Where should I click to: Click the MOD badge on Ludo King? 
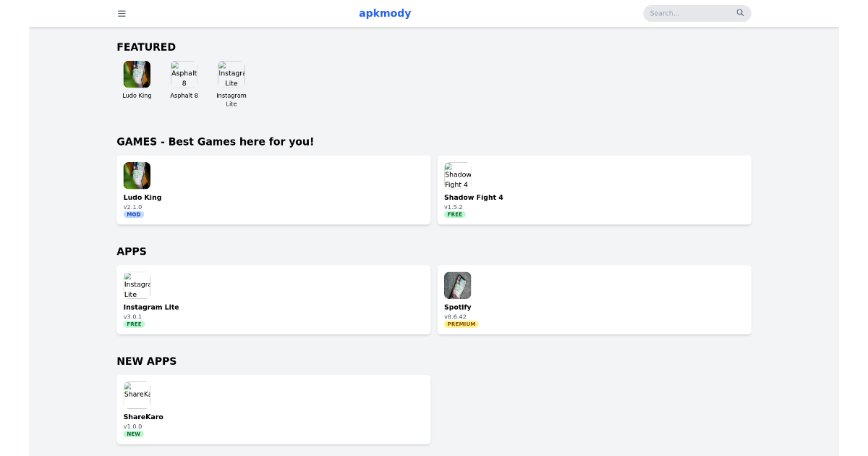[134, 214]
